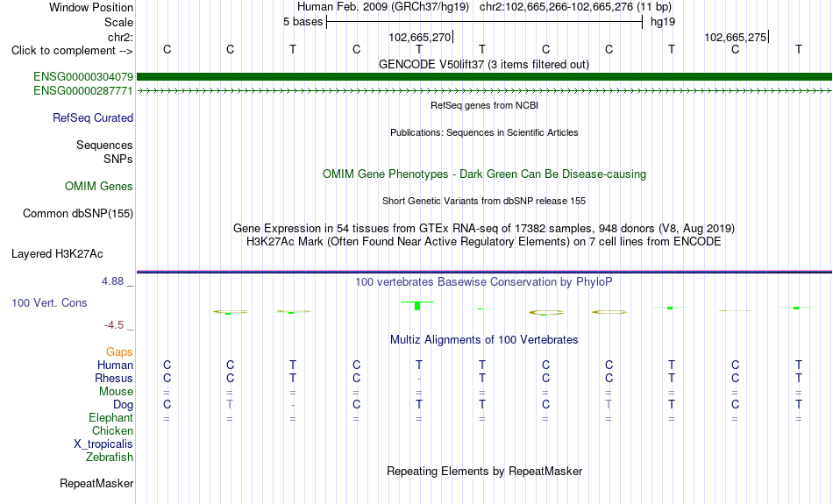Click the RepeatMasker track label
The image size is (833, 504).
[x=96, y=483]
